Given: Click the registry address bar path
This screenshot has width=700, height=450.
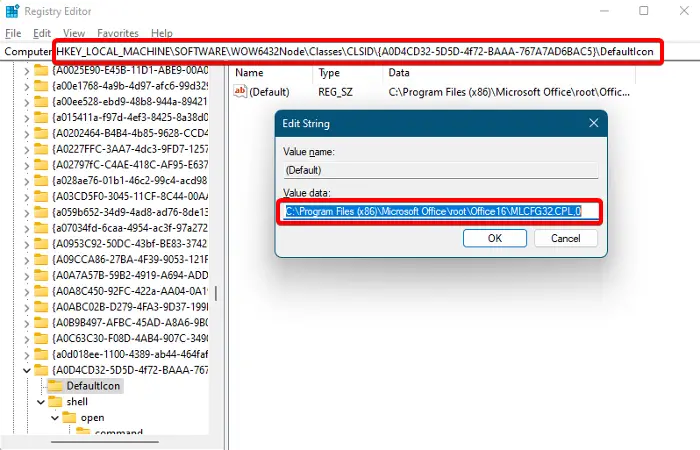Looking at the screenshot, I should click(x=355, y=52).
